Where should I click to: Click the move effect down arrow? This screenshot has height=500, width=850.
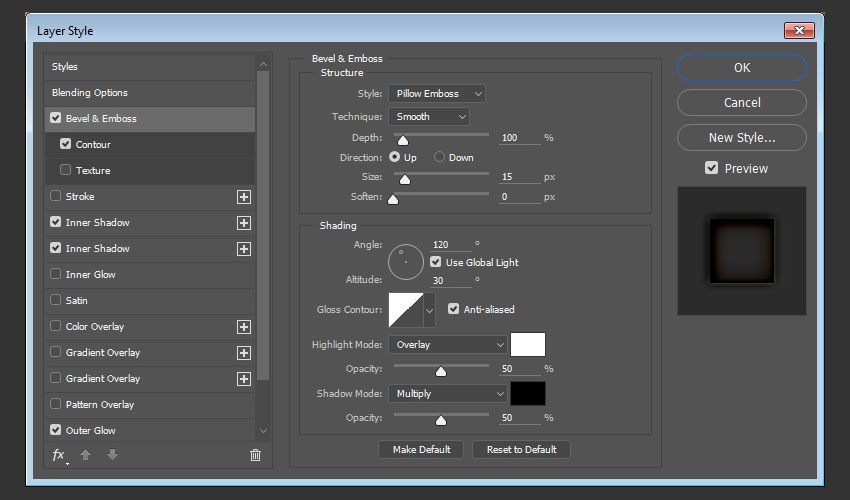tap(112, 455)
